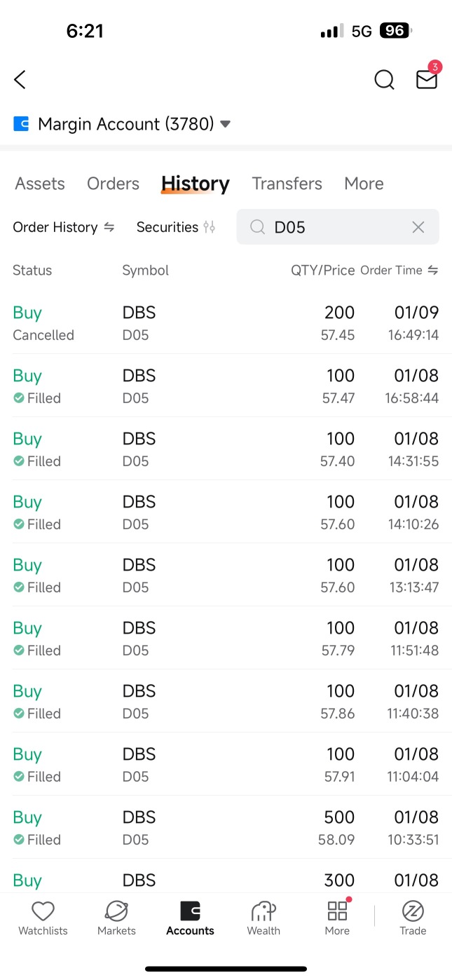Open the mail inbox icon
Image resolution: width=452 pixels, height=980 pixels.
pos(427,79)
